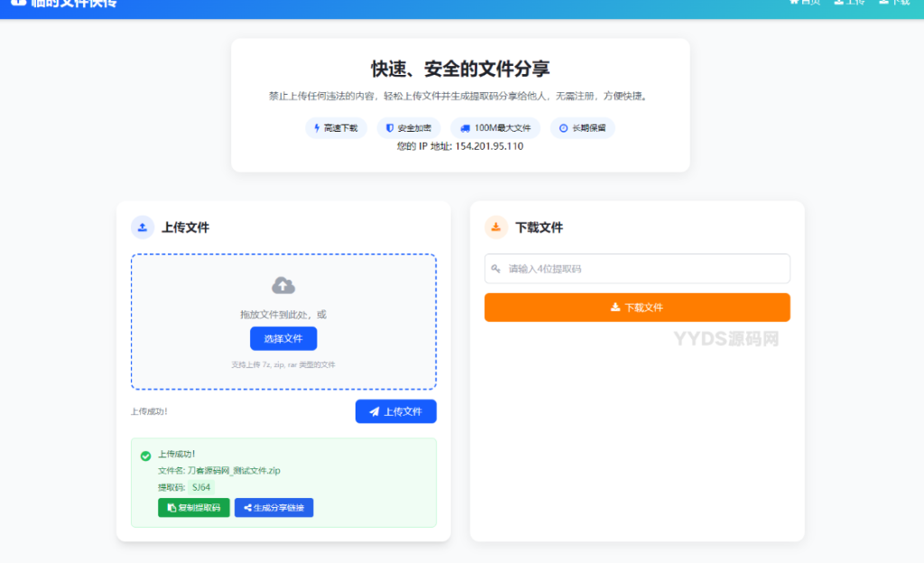Viewport: 924px width, 563px height.
Task: Click the cloud upload icon in drop zone
Action: click(283, 284)
